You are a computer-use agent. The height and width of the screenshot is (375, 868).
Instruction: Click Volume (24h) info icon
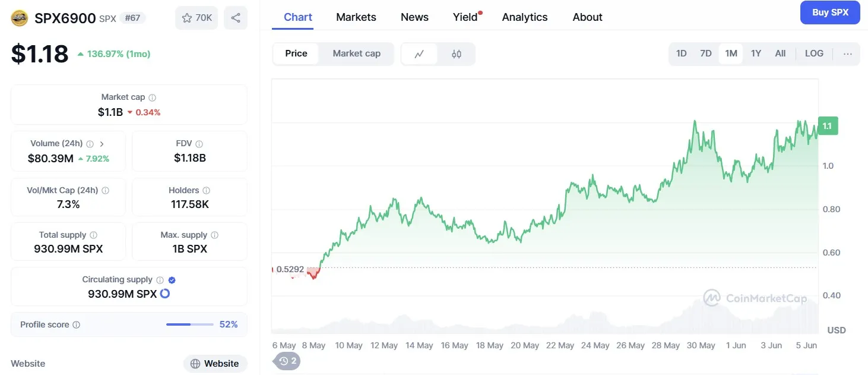[x=90, y=144]
